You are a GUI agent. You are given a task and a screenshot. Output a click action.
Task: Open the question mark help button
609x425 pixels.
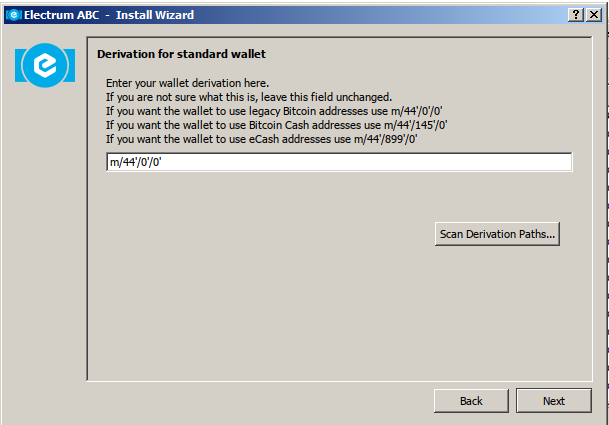click(x=576, y=15)
